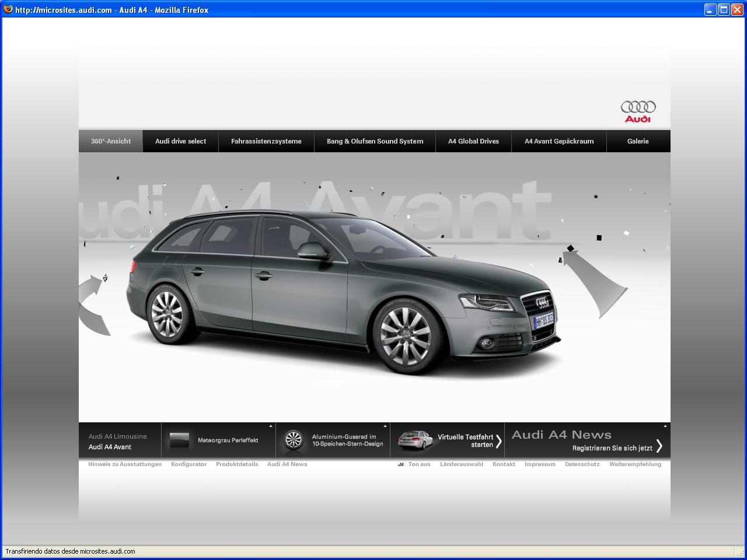Open the Länderauswahl link
The width and height of the screenshot is (747, 560).
coord(462,464)
